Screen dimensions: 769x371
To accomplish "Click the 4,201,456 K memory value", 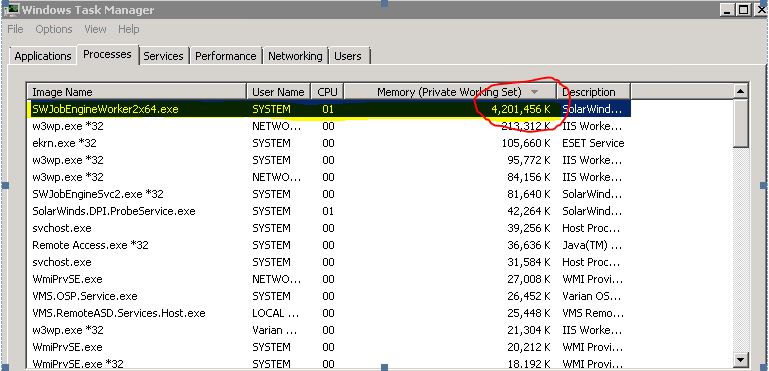I will pos(521,109).
